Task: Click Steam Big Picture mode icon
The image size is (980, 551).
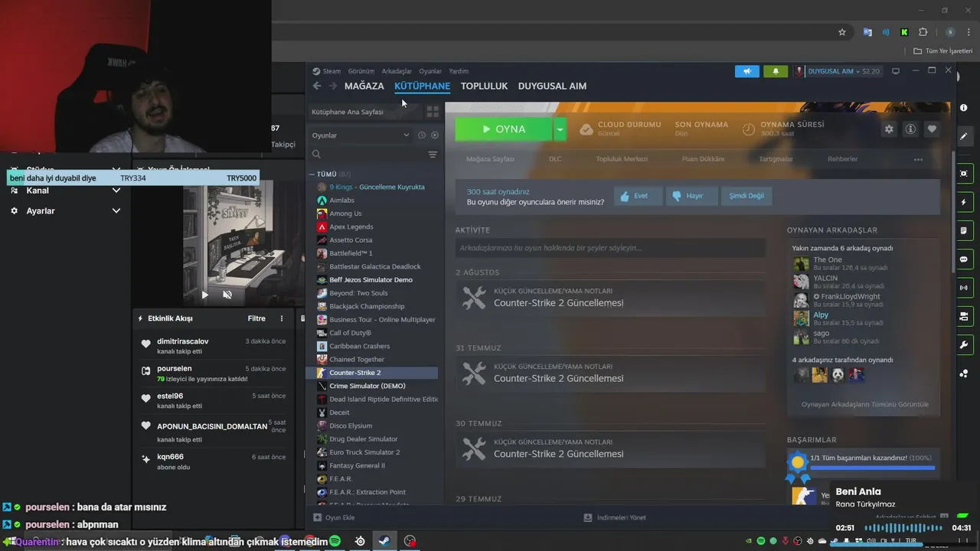Action: 896,71
